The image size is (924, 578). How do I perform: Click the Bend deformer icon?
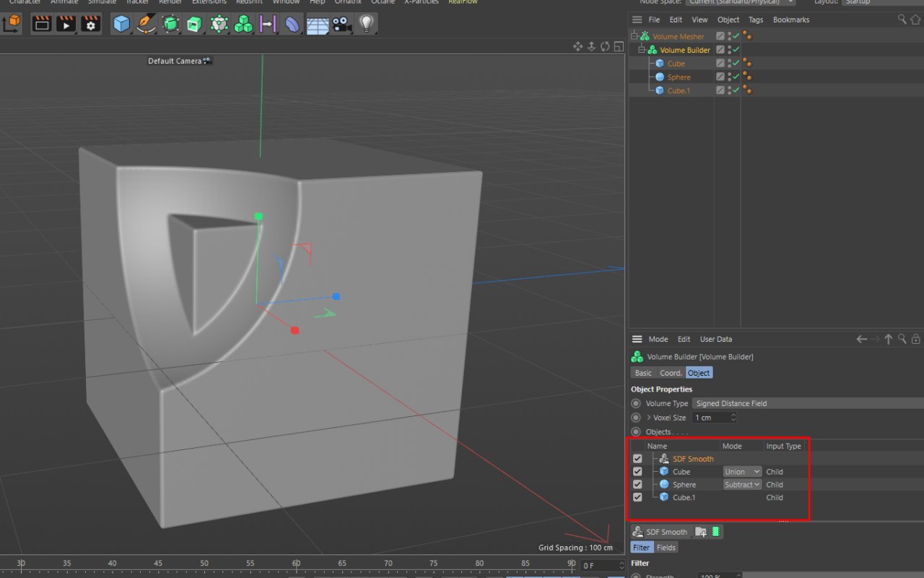292,24
